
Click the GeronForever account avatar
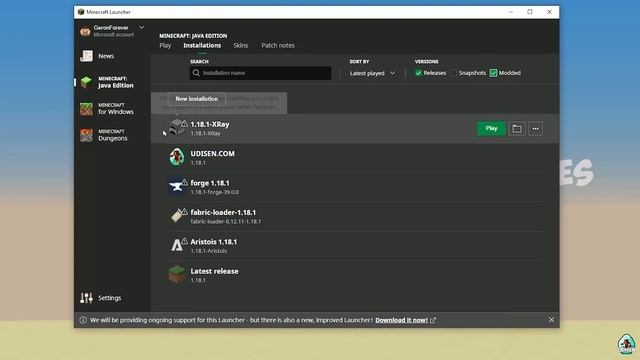pyautogui.click(x=85, y=31)
